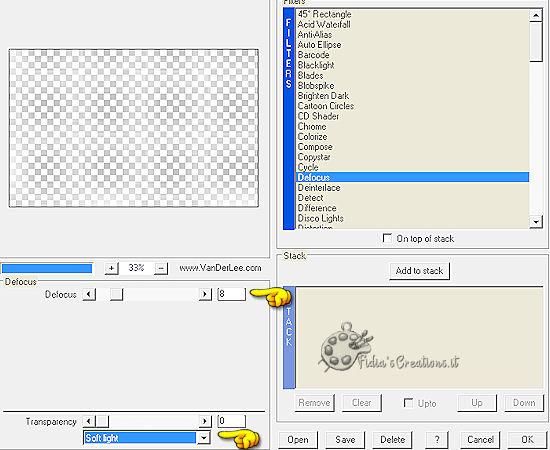Click the Defocus value input field
The image size is (550, 450).
click(x=231, y=294)
